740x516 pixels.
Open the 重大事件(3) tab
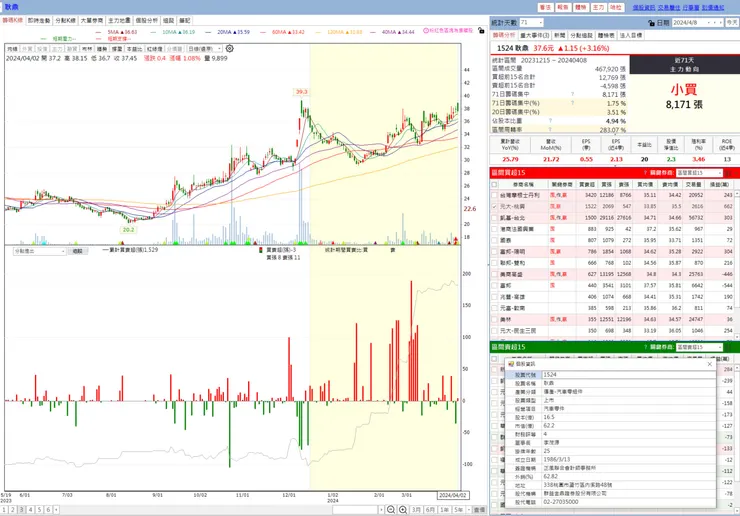(535, 35)
